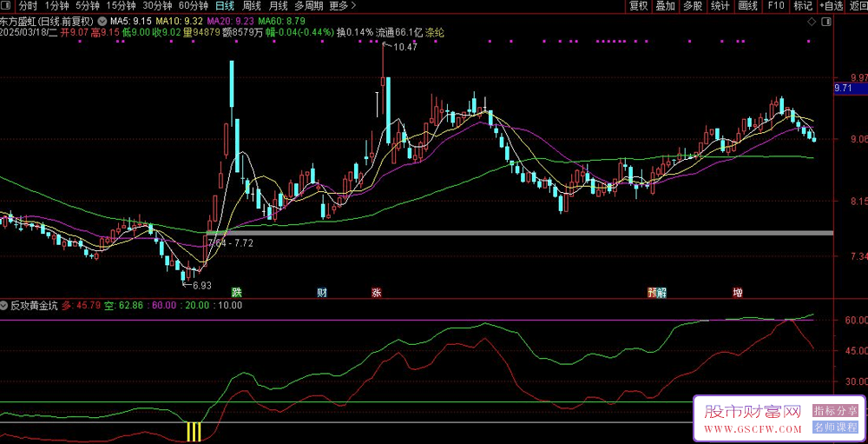Toggle the left sidebar panel icon
The image size is (868, 444).
[7, 6]
